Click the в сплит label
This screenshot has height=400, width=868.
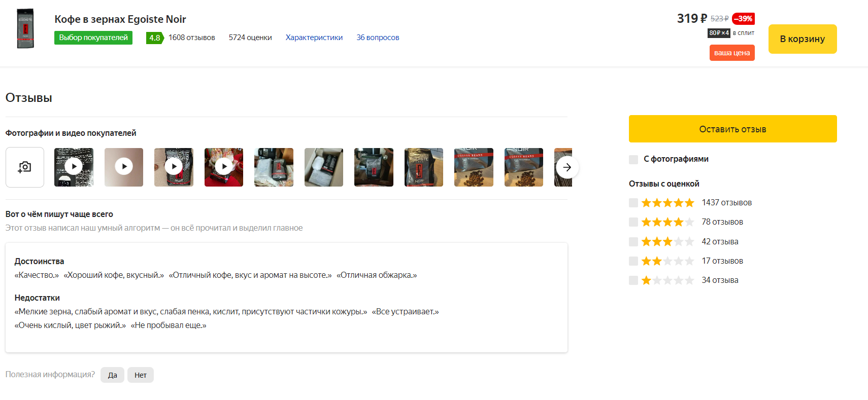point(743,33)
